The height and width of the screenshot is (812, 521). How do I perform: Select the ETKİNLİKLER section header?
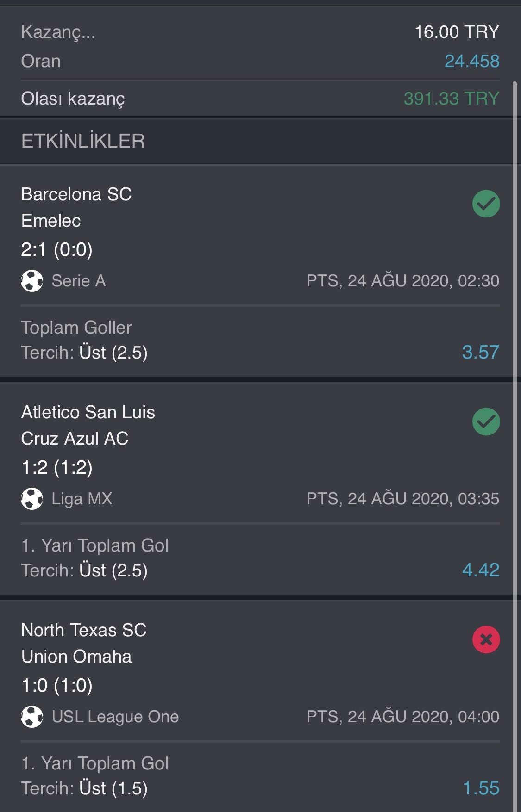83,141
